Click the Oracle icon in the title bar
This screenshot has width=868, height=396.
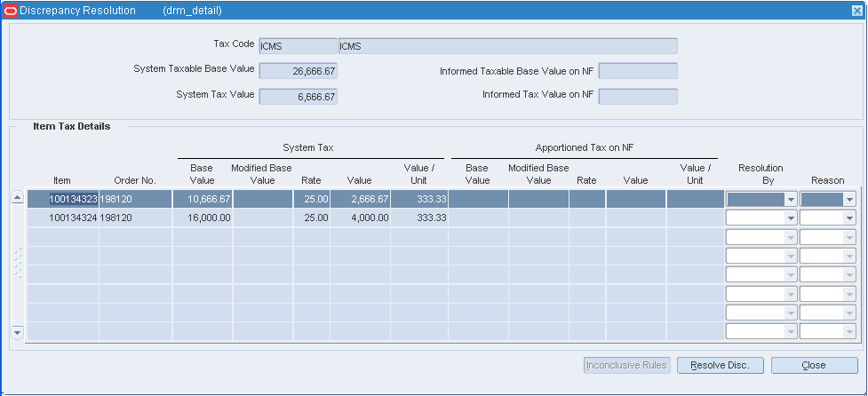pyautogui.click(x=10, y=11)
